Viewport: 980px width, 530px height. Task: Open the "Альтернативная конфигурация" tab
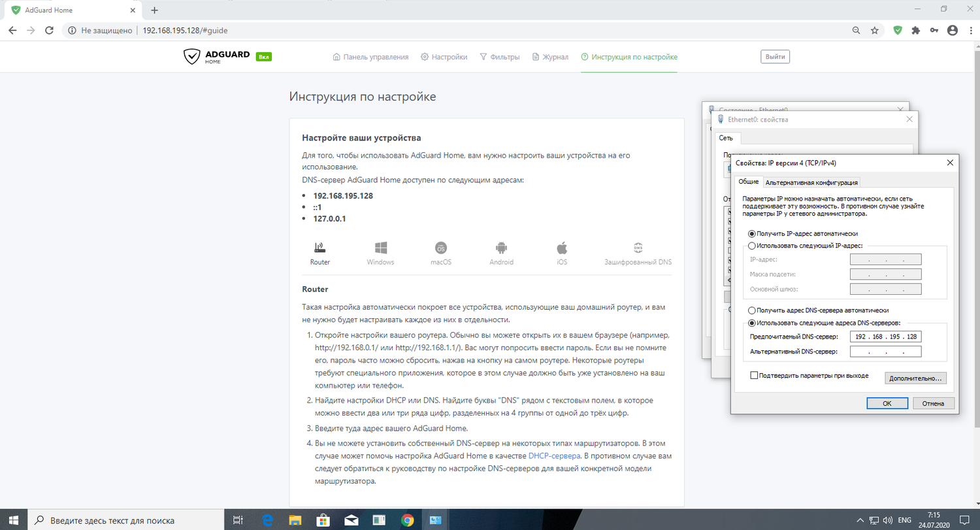coord(811,182)
